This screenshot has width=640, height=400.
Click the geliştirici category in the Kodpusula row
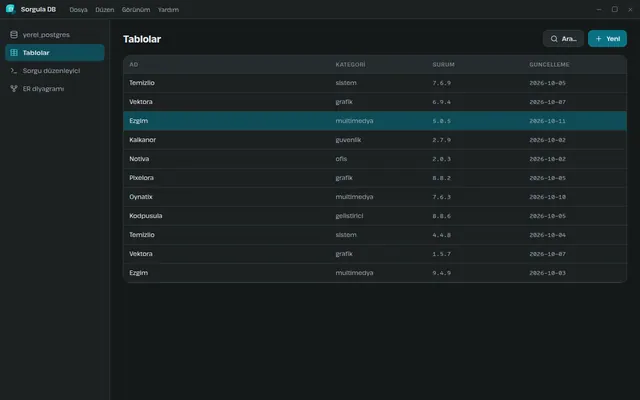pos(349,216)
